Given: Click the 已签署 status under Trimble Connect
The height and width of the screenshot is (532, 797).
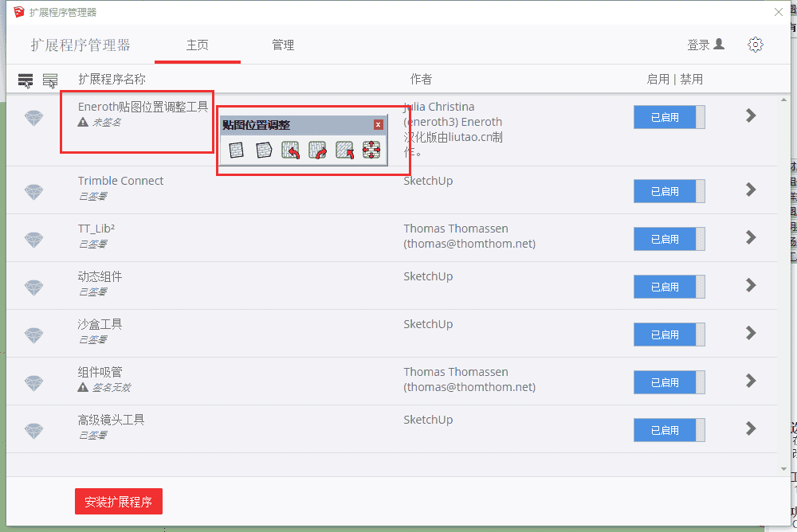Looking at the screenshot, I should tap(92, 197).
